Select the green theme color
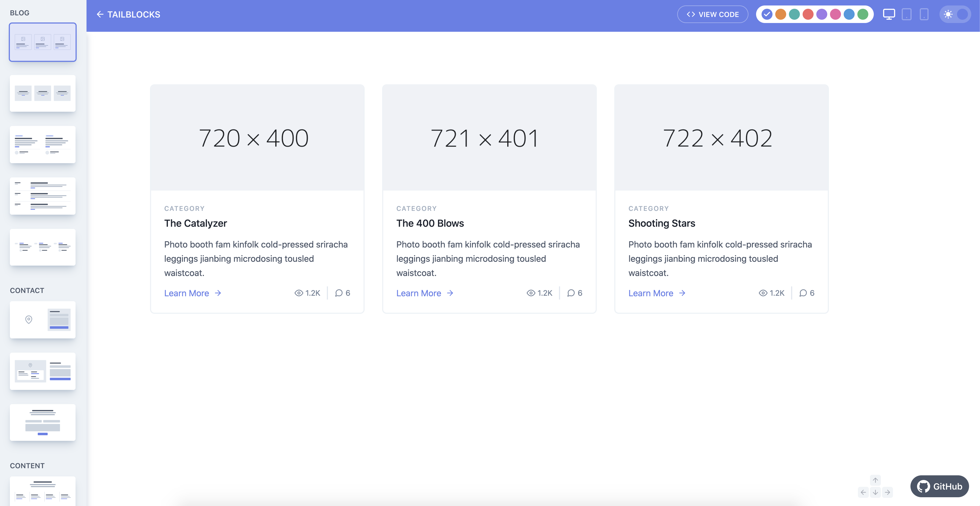Screen dimensions: 980x506 [x=863, y=15]
